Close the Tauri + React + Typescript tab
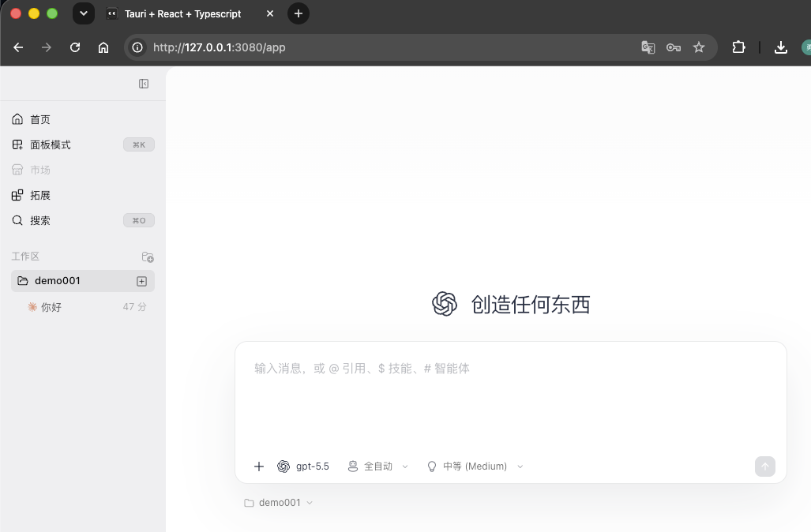This screenshot has width=811, height=532. click(x=270, y=14)
